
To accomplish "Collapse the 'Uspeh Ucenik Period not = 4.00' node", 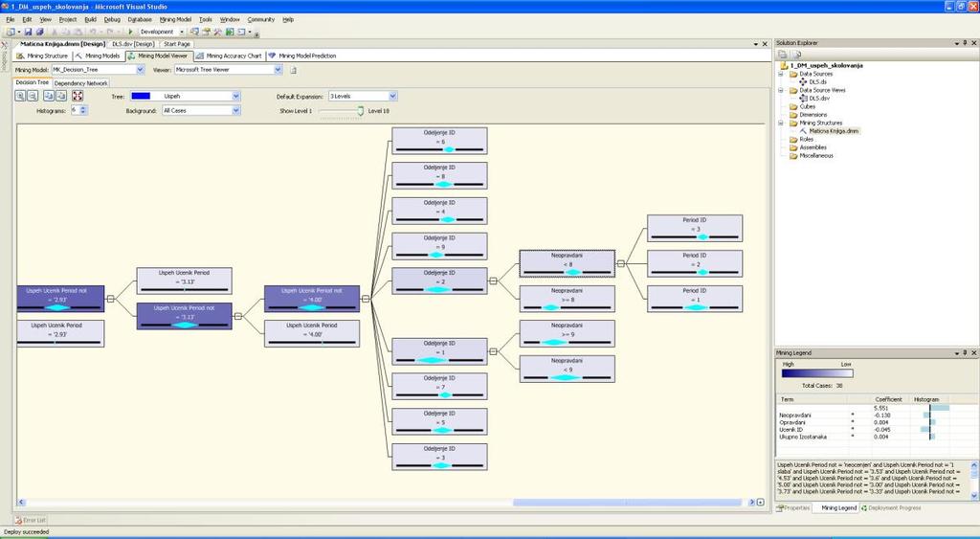I will click(x=366, y=299).
